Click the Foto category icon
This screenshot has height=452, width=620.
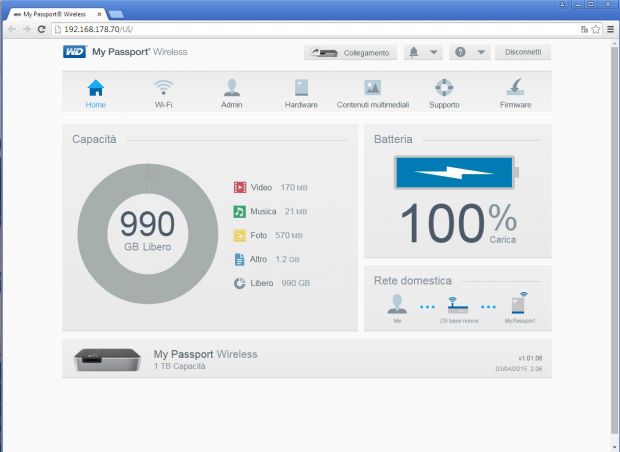[240, 235]
